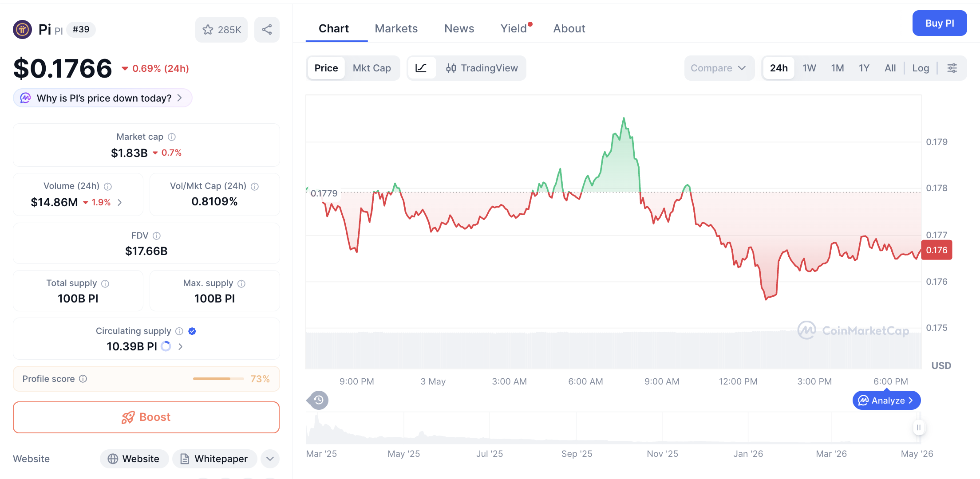Open Max. supply info icon
The width and height of the screenshot is (980, 479).
(241, 283)
